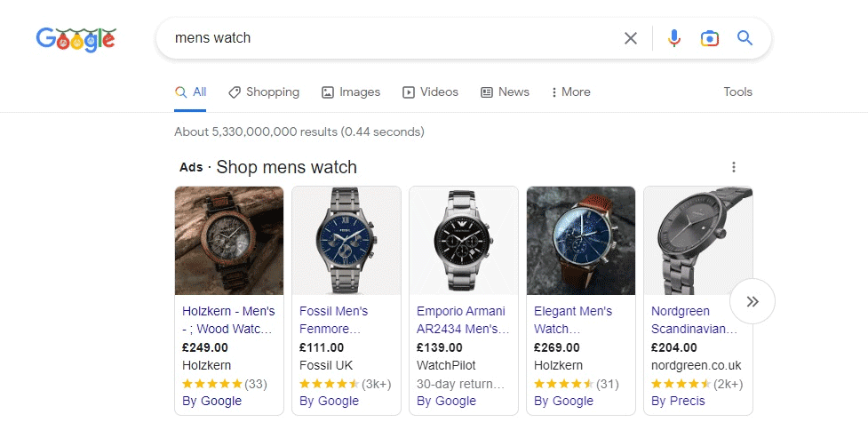Open search by image camera icon
This screenshot has width=868, height=446.
[x=709, y=38]
